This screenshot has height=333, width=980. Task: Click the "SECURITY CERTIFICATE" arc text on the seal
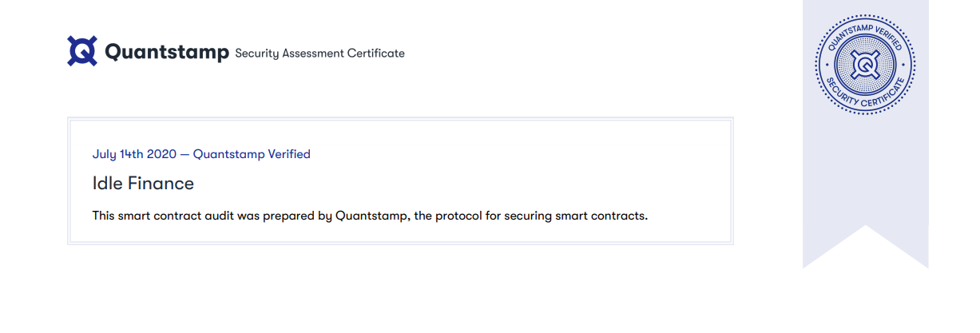[x=865, y=97]
